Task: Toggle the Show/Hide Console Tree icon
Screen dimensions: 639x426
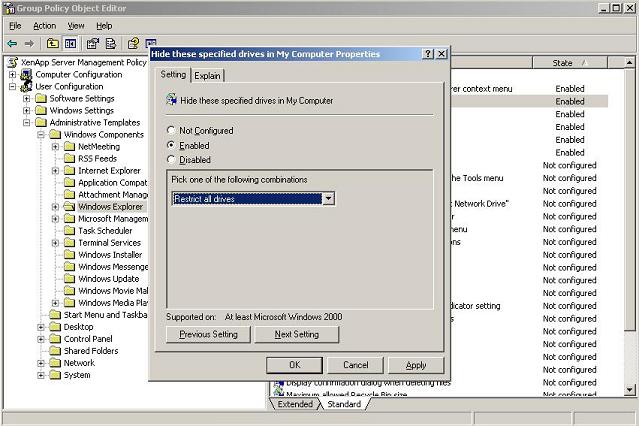Action: [70, 44]
